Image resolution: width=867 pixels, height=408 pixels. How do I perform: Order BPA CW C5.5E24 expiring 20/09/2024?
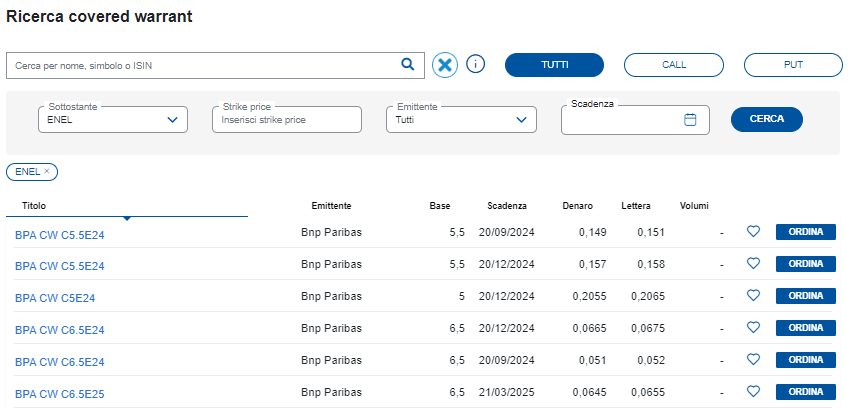[806, 232]
